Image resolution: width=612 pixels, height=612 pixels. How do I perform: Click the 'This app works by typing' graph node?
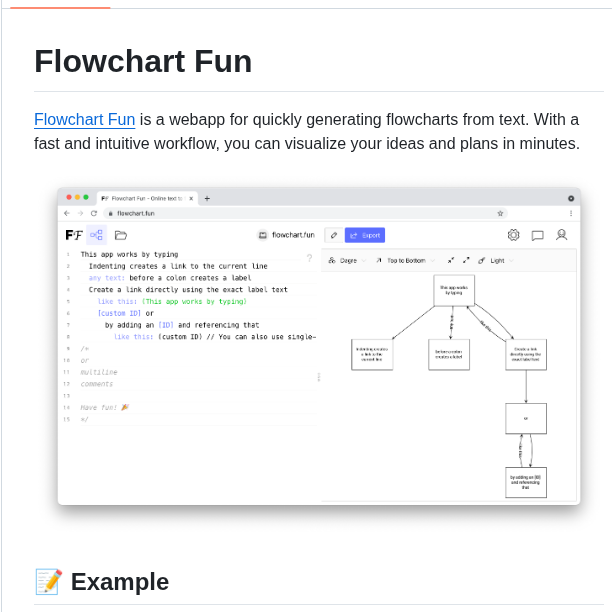point(454,290)
